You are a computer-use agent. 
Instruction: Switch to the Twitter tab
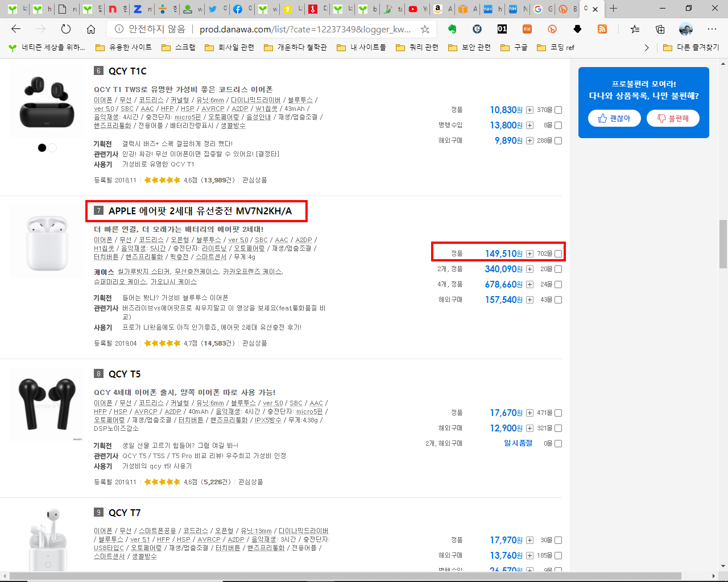point(217,9)
